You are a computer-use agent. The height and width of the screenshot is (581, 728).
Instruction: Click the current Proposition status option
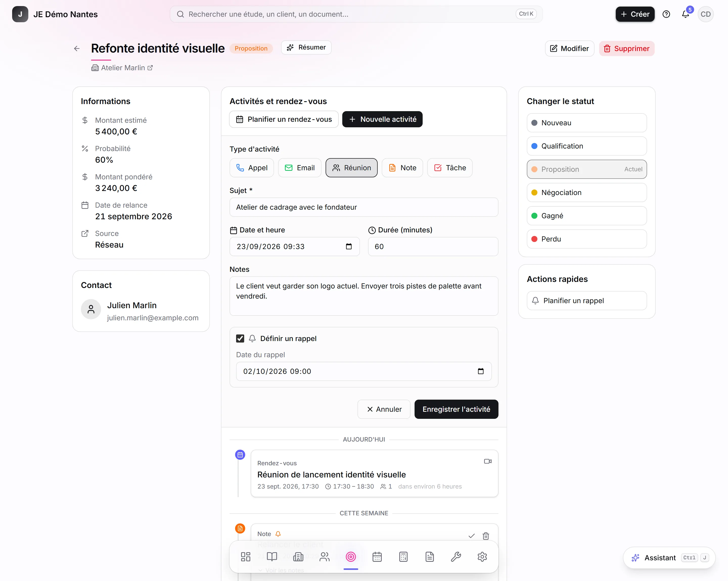(587, 169)
